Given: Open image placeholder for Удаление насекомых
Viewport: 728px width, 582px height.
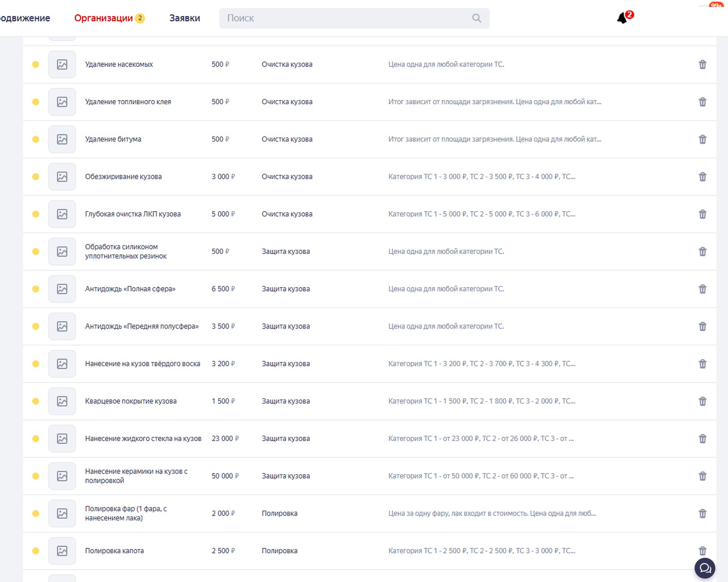Looking at the screenshot, I should click(x=62, y=65).
